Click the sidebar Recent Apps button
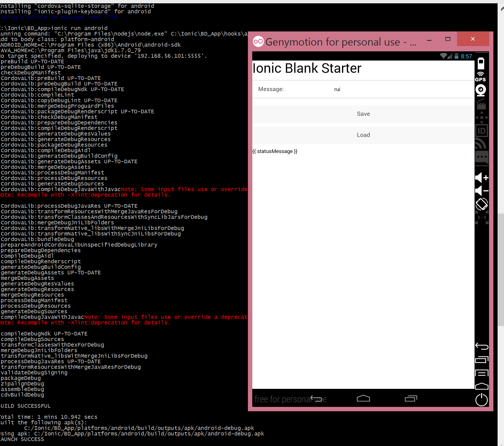Viewport: 504px width, 446px height. point(481,360)
